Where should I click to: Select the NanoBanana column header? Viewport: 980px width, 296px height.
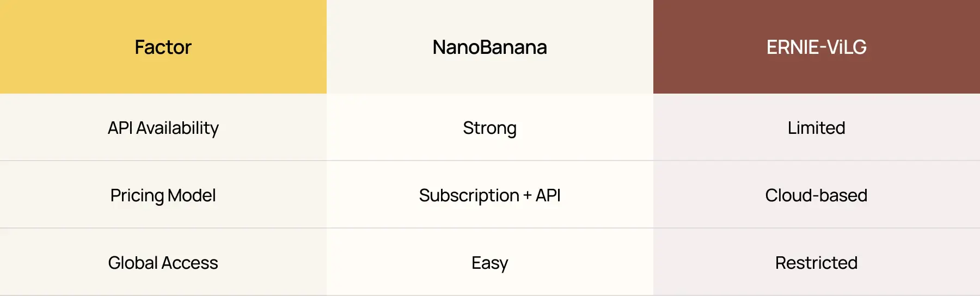click(x=489, y=47)
